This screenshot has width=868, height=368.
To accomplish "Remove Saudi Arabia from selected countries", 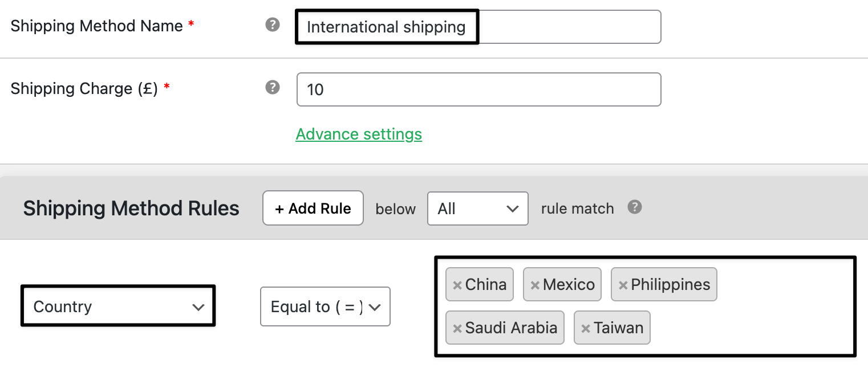I will [457, 328].
